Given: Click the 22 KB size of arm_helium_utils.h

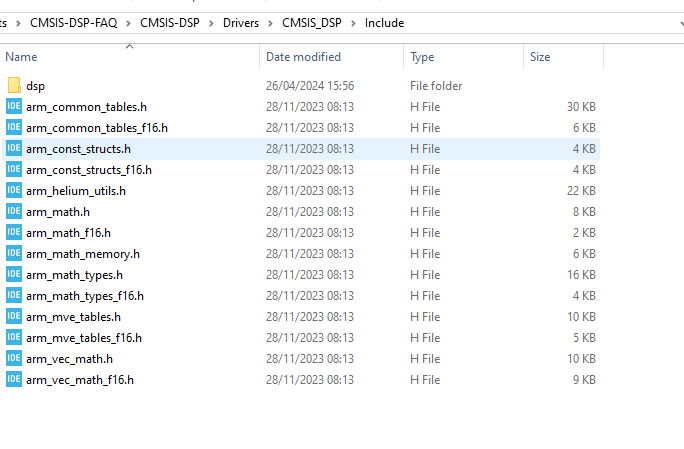Looking at the screenshot, I should click(x=581, y=190).
